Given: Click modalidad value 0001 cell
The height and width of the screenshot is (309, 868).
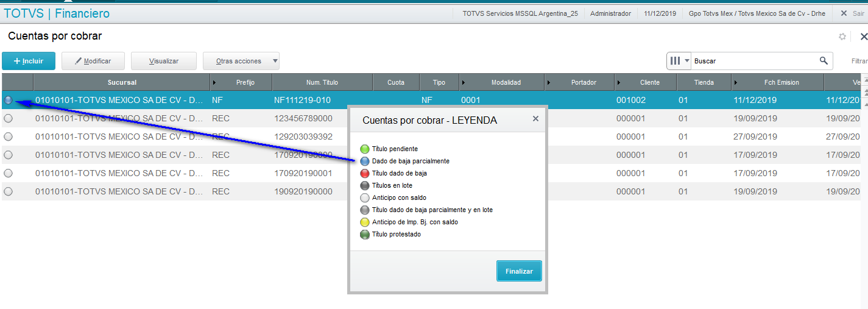Looking at the screenshot, I should (x=471, y=100).
